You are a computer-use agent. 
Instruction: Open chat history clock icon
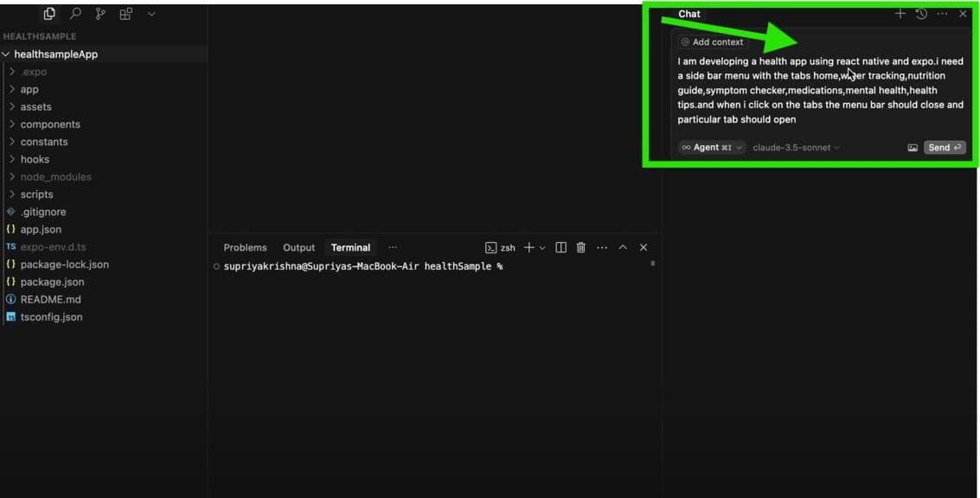pos(921,14)
